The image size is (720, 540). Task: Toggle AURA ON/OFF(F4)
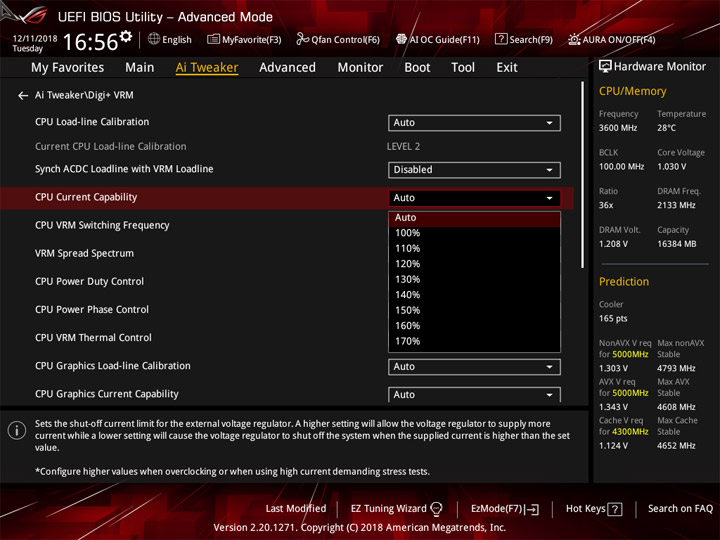(612, 39)
